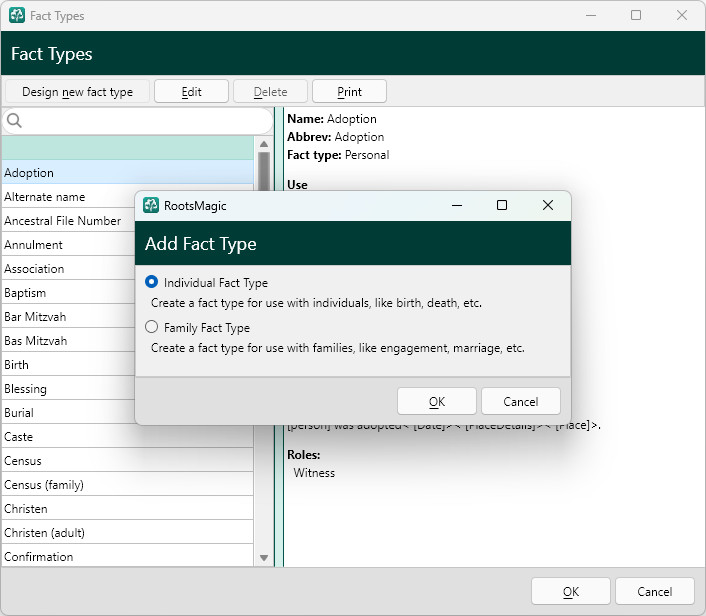This screenshot has width=706, height=616.
Task: Click the search magnifier icon
Action: tap(14, 121)
